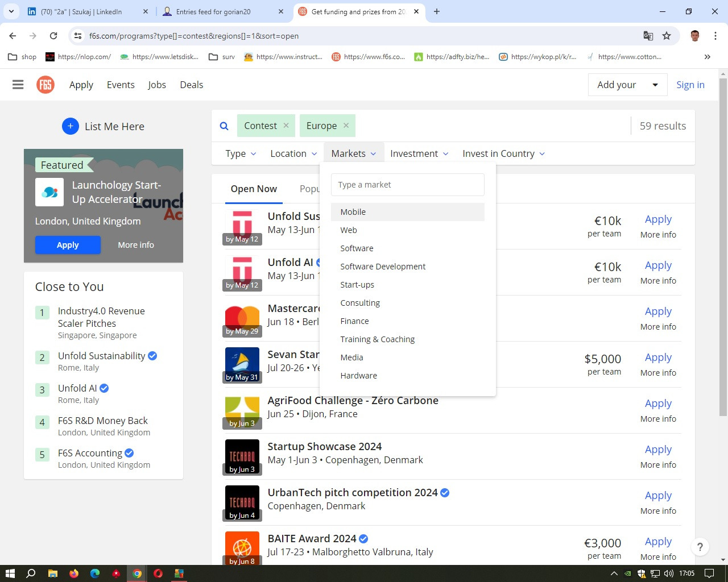Bookmark this page with star icon
728x582 pixels.
667,36
